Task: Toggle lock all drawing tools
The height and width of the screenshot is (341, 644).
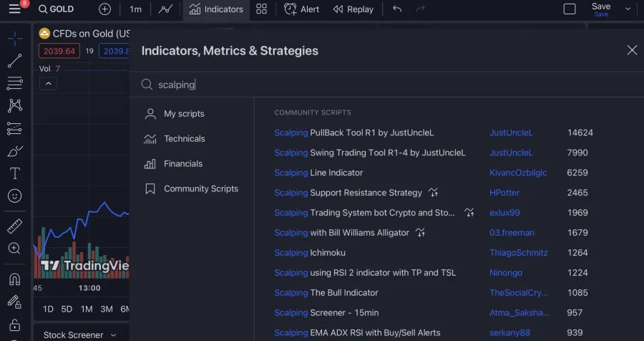Action: click(x=15, y=325)
